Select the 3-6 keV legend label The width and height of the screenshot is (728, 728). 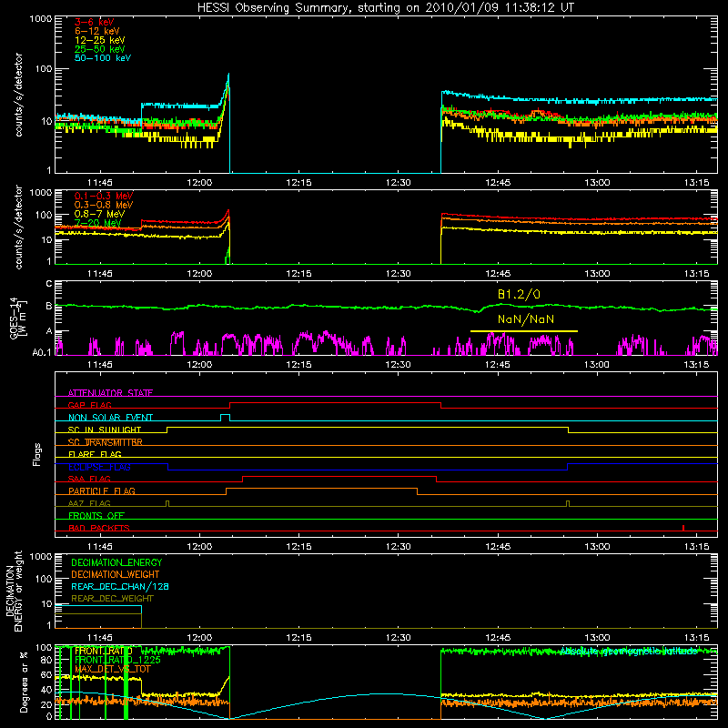pos(94,22)
